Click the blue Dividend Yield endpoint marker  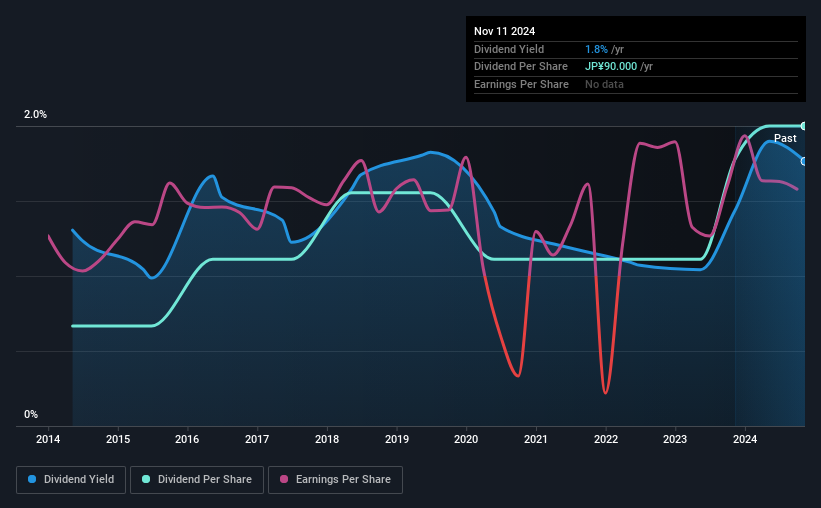pos(803,161)
